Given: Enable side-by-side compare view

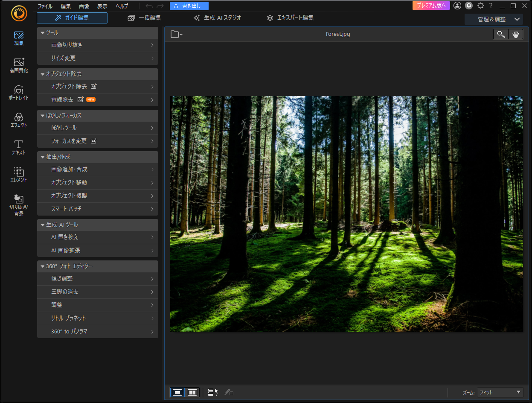Looking at the screenshot, I should [192, 392].
